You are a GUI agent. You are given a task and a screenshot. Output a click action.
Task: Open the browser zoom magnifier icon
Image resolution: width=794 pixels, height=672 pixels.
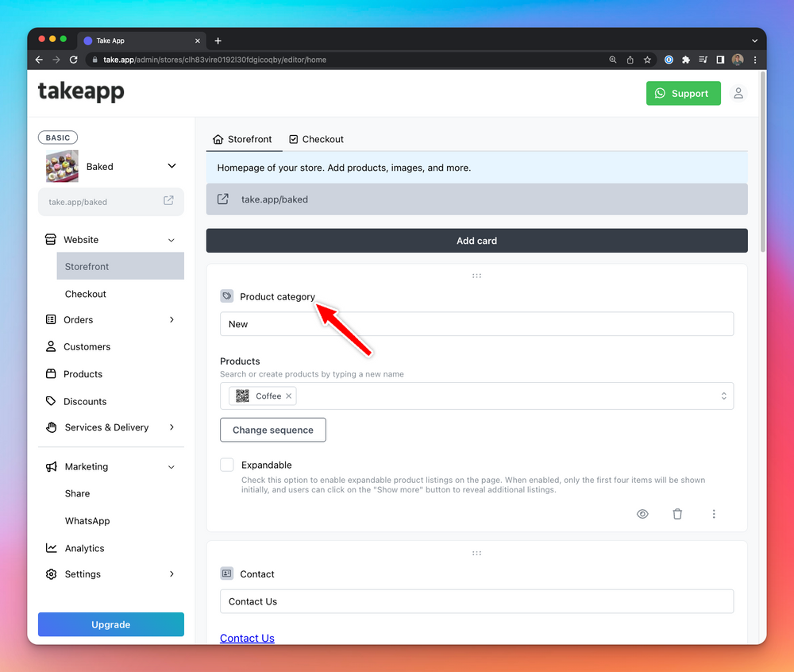pyautogui.click(x=613, y=60)
